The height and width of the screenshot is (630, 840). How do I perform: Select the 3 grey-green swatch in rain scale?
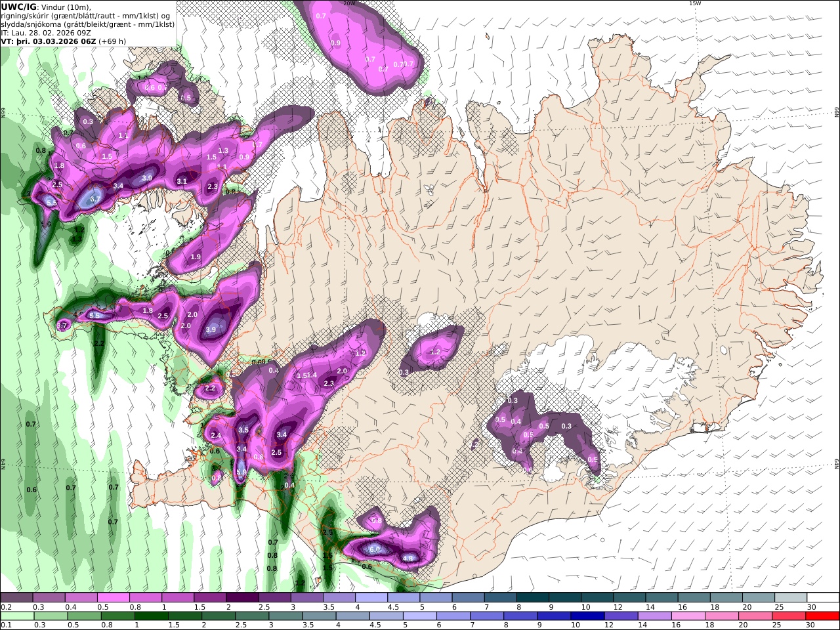pyautogui.click(x=287, y=616)
